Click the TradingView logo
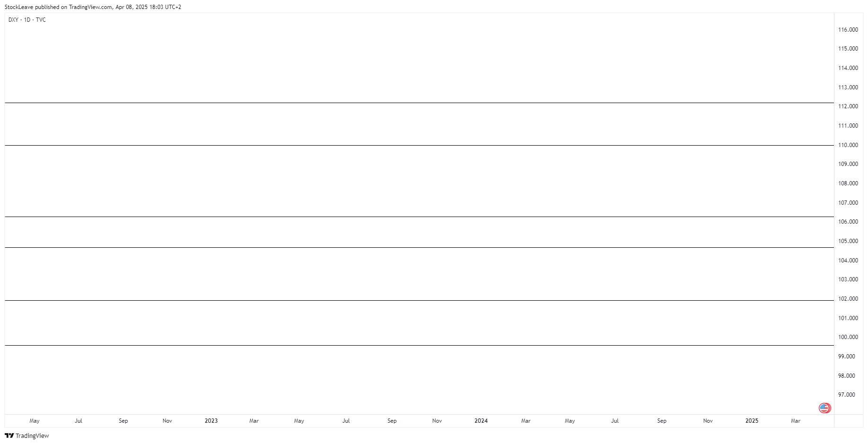Viewport: 868px width, 444px height. (x=9, y=435)
